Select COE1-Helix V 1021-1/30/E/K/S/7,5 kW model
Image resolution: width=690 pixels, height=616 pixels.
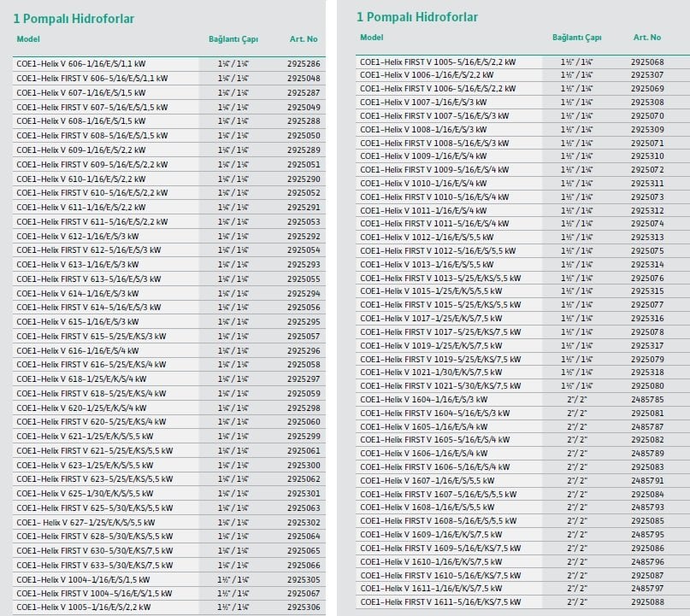click(x=430, y=373)
